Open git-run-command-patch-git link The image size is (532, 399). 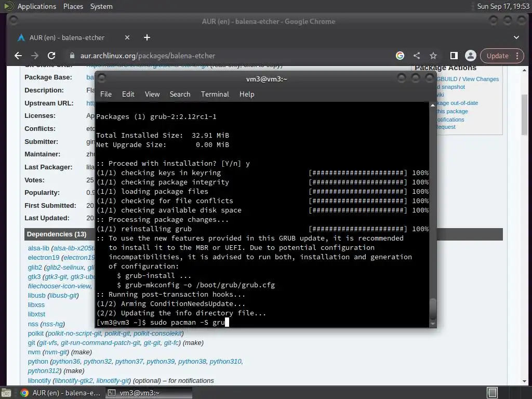click(100, 343)
